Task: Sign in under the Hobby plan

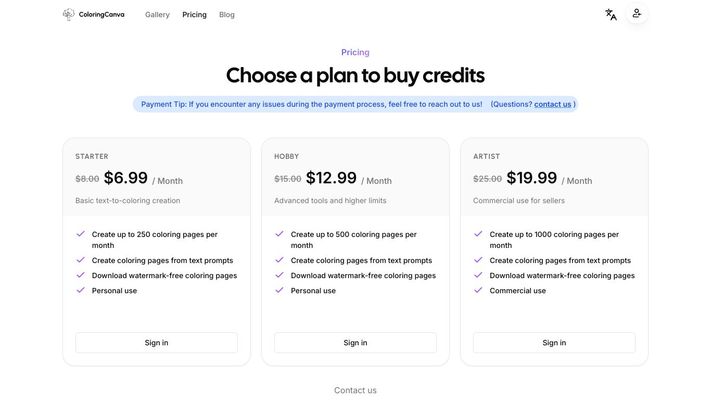Action: click(x=355, y=343)
